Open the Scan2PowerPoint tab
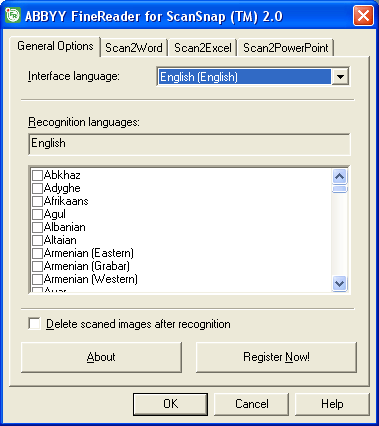 pos(286,48)
